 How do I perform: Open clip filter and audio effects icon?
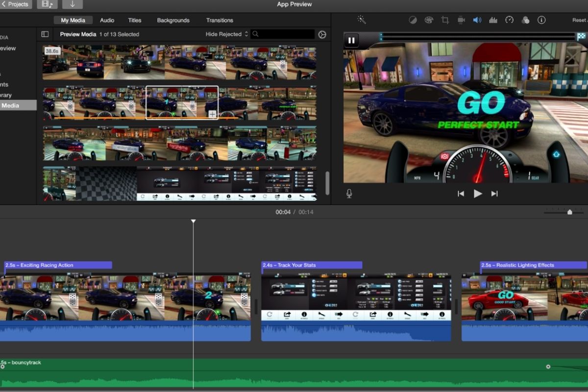(x=525, y=20)
